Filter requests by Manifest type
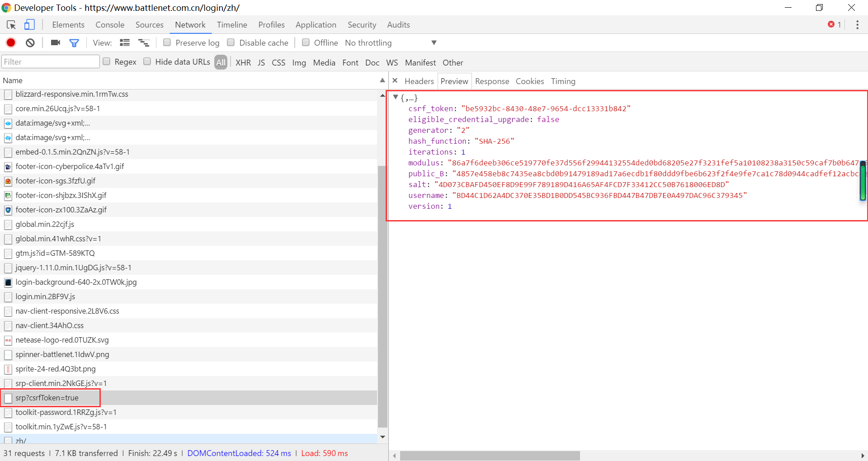Image resolution: width=868 pixels, height=461 pixels. (x=420, y=63)
